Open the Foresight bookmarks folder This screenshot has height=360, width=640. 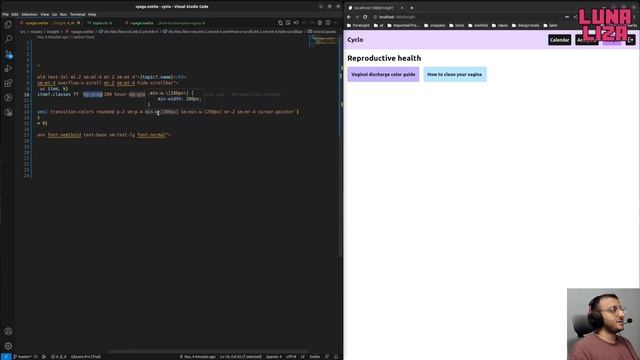pos(358,25)
